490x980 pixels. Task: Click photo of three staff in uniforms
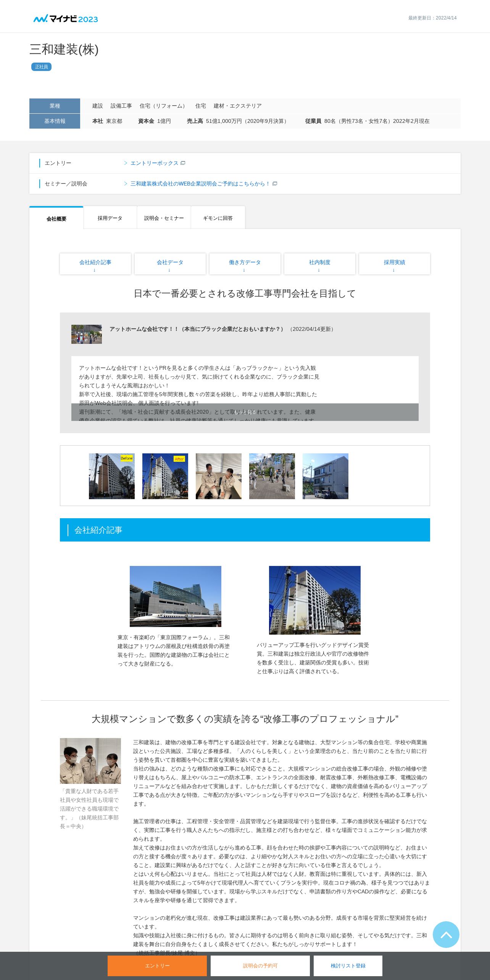(90, 761)
